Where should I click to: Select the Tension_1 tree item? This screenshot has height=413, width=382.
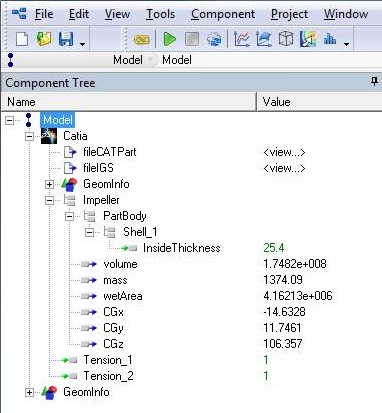pyautogui.click(x=108, y=360)
